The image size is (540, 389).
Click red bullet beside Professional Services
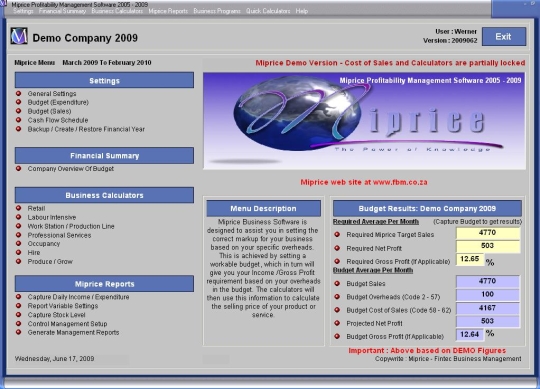(19, 235)
